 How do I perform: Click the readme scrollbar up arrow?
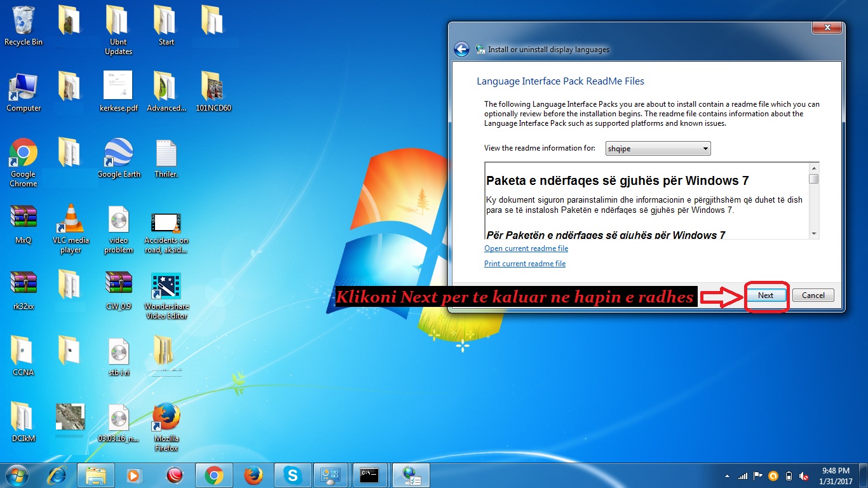[x=814, y=168]
